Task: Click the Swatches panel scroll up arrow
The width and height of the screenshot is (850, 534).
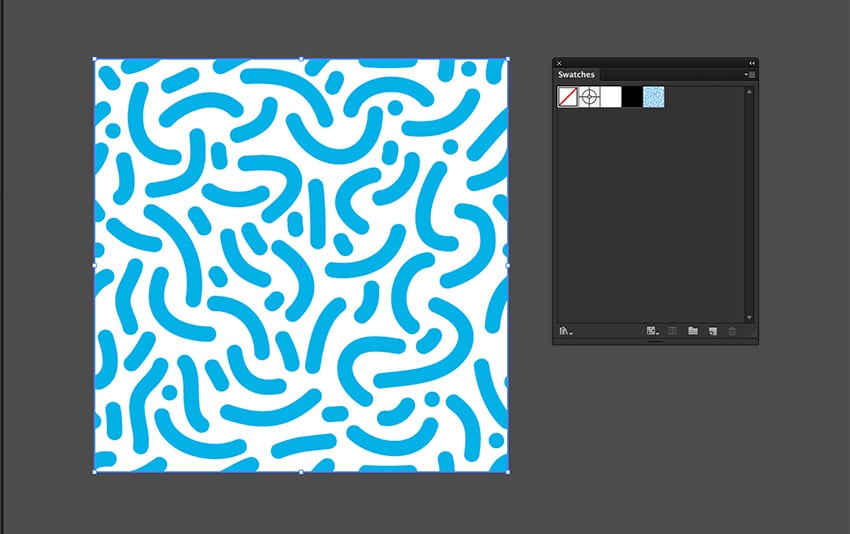Action: [749, 92]
